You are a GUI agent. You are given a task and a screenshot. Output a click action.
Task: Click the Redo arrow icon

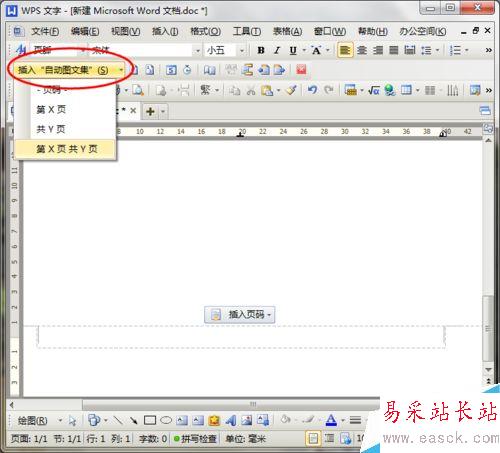point(329,90)
